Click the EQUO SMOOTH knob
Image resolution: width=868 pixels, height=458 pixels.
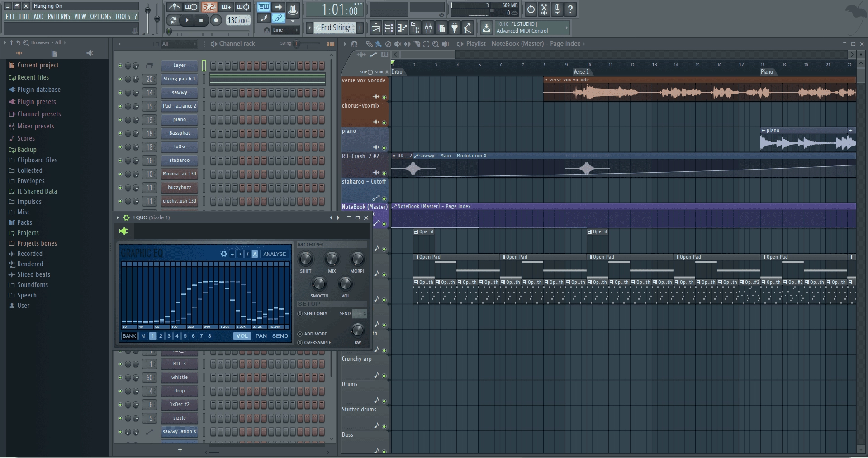click(x=319, y=284)
